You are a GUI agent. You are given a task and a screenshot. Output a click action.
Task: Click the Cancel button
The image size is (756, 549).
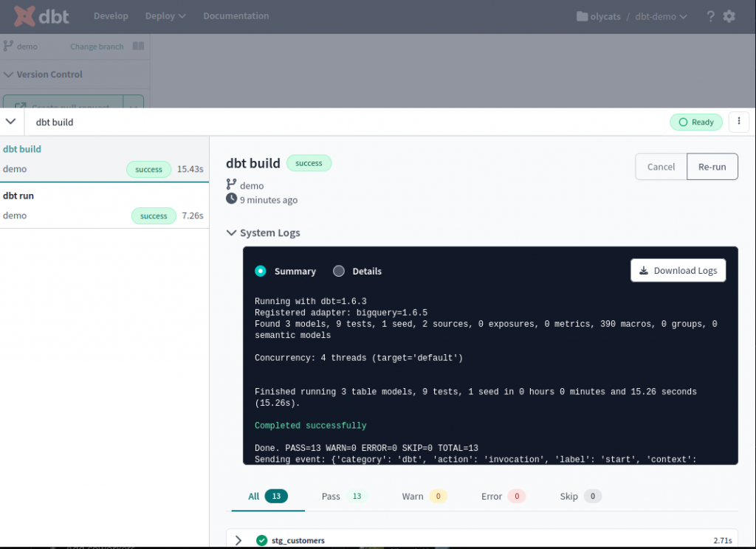[x=661, y=167]
